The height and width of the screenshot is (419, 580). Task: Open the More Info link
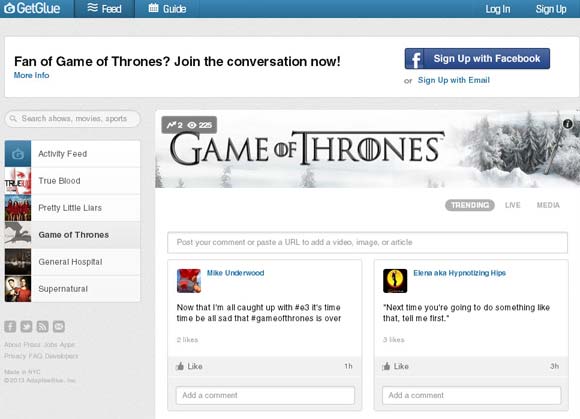pos(31,75)
